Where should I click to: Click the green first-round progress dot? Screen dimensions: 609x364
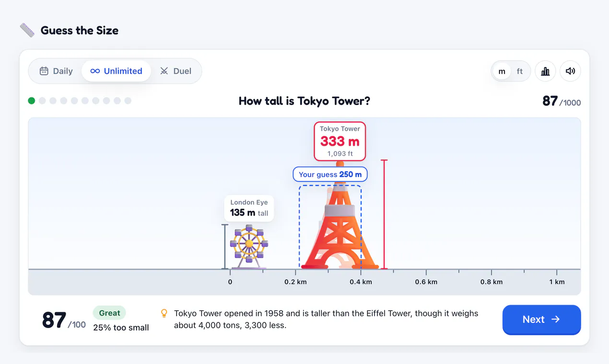point(32,101)
